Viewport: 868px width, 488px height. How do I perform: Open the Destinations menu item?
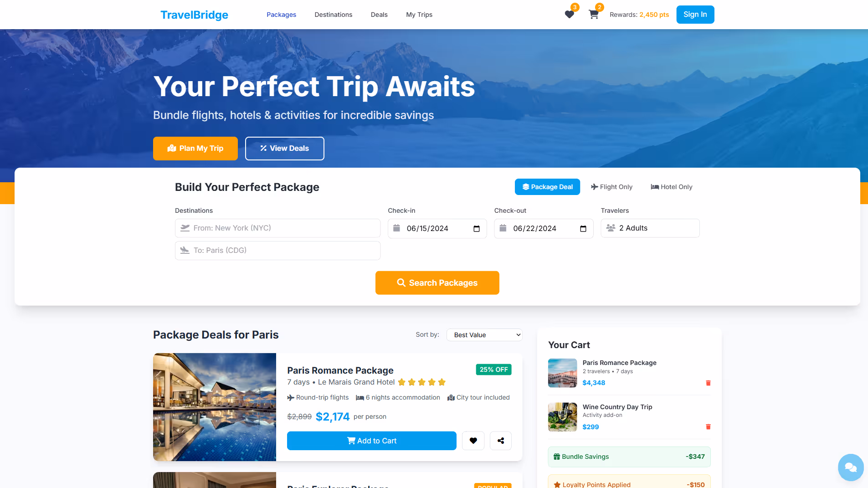click(333, 15)
